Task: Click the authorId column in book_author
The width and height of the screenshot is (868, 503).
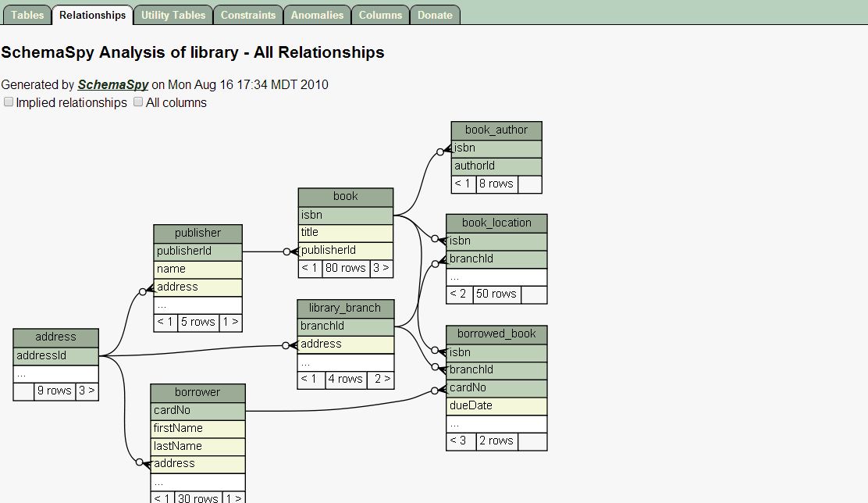Action: [496, 166]
